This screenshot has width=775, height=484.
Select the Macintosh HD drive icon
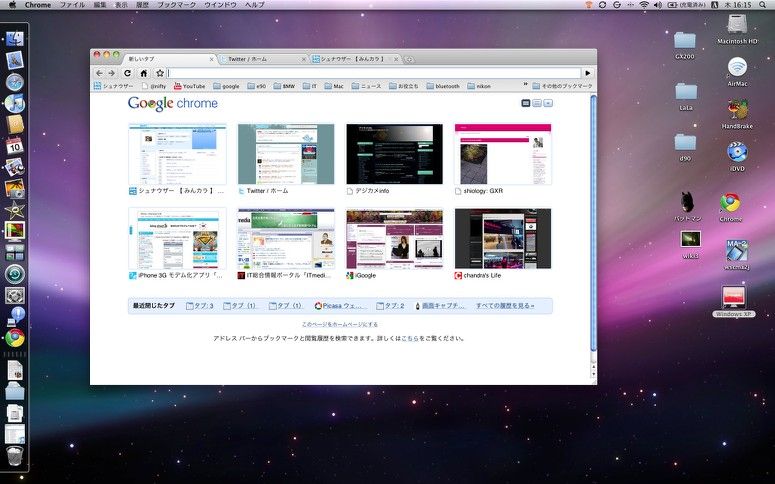tap(737, 29)
